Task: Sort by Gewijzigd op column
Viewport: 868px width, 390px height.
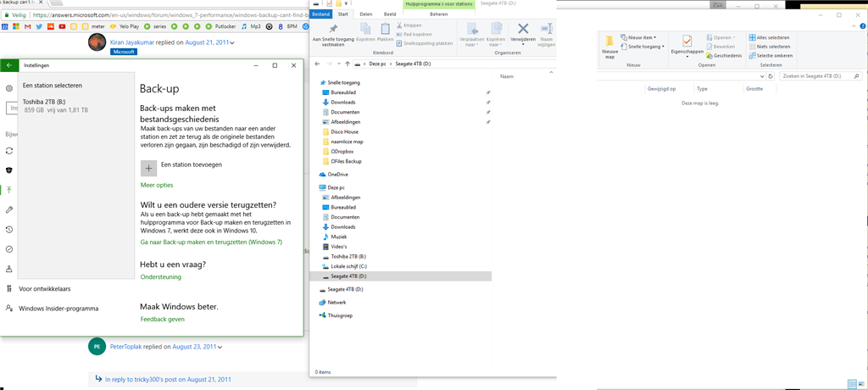Action: pos(661,89)
